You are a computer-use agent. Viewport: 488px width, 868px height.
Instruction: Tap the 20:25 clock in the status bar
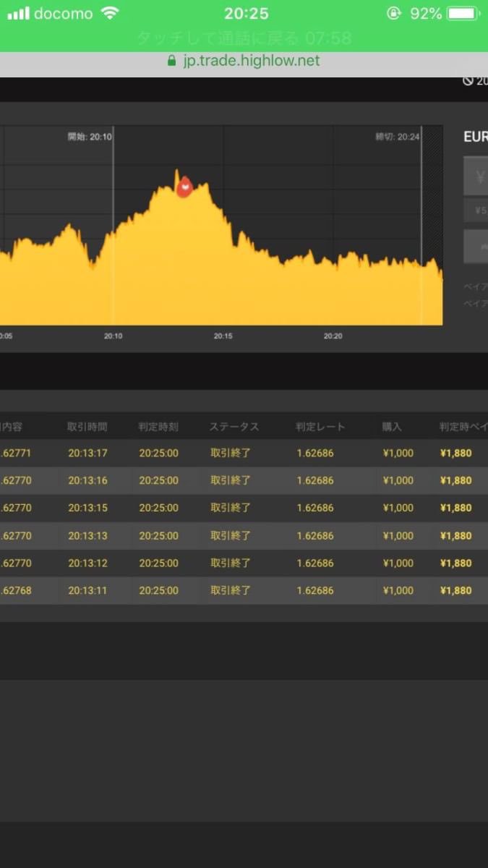click(x=246, y=13)
